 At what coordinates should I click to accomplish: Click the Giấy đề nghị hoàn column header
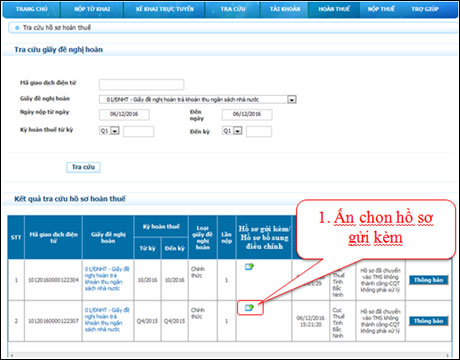[108, 237]
